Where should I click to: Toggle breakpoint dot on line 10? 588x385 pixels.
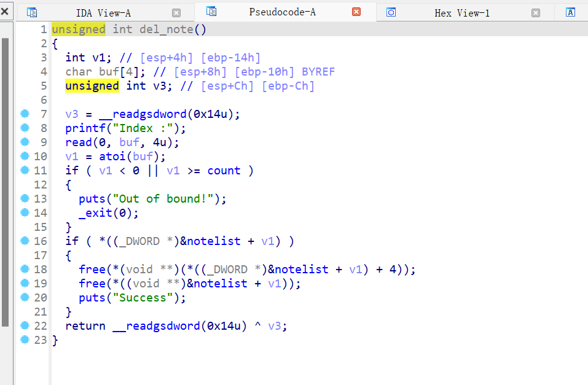25,156
